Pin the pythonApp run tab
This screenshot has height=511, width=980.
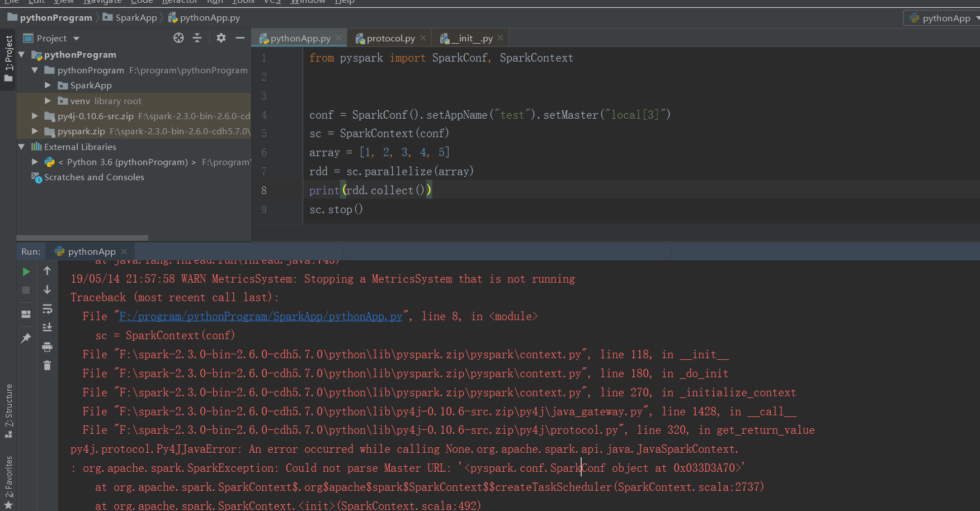[26, 338]
